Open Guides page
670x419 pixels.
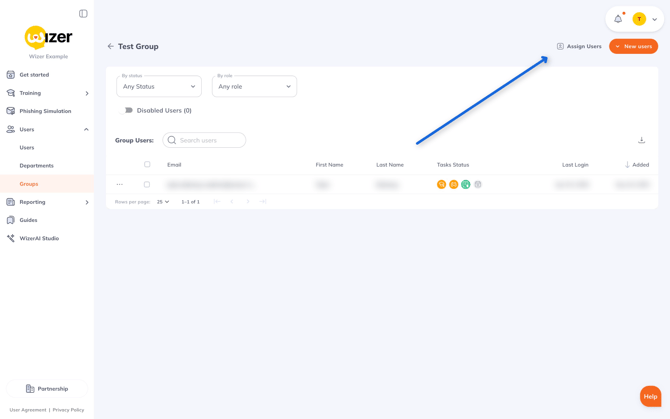point(29,220)
